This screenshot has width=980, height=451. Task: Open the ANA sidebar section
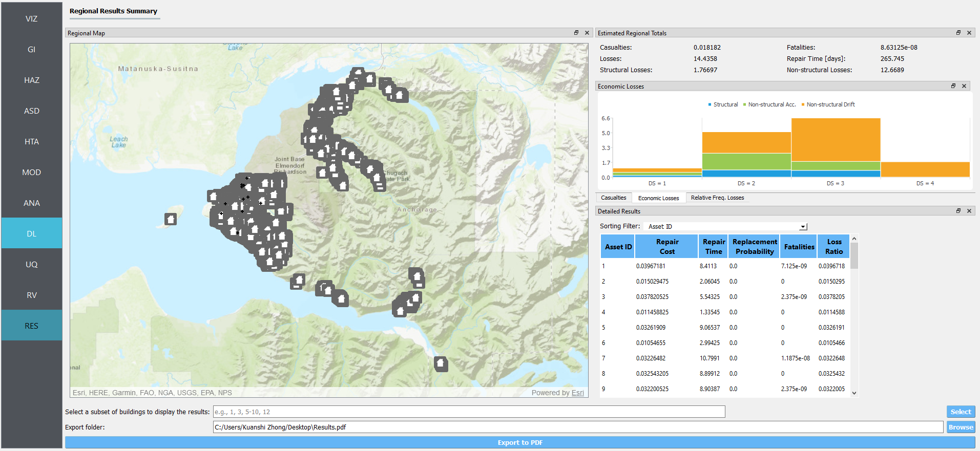coord(32,203)
